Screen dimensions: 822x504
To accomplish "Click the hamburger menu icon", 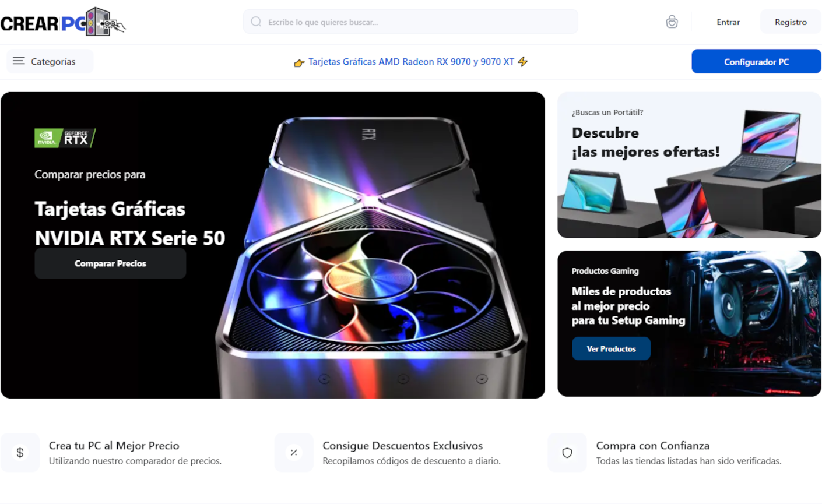I will pyautogui.click(x=19, y=61).
